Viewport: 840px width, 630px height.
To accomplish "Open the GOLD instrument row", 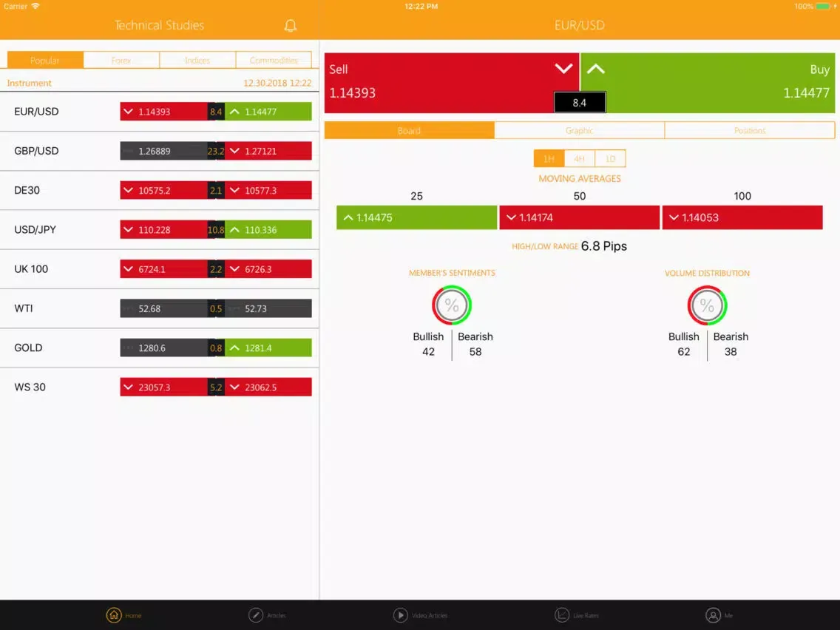I will pos(160,348).
